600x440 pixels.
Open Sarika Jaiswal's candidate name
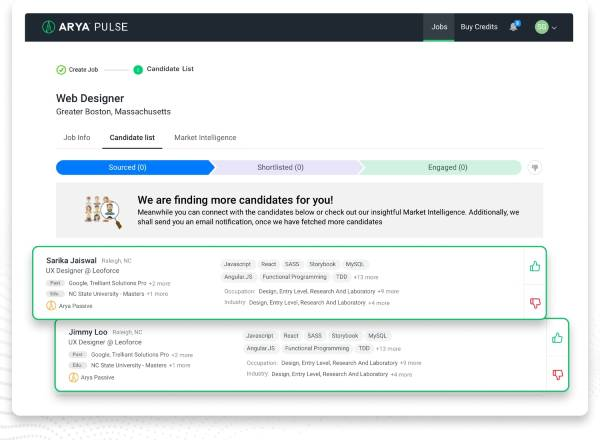(x=71, y=260)
